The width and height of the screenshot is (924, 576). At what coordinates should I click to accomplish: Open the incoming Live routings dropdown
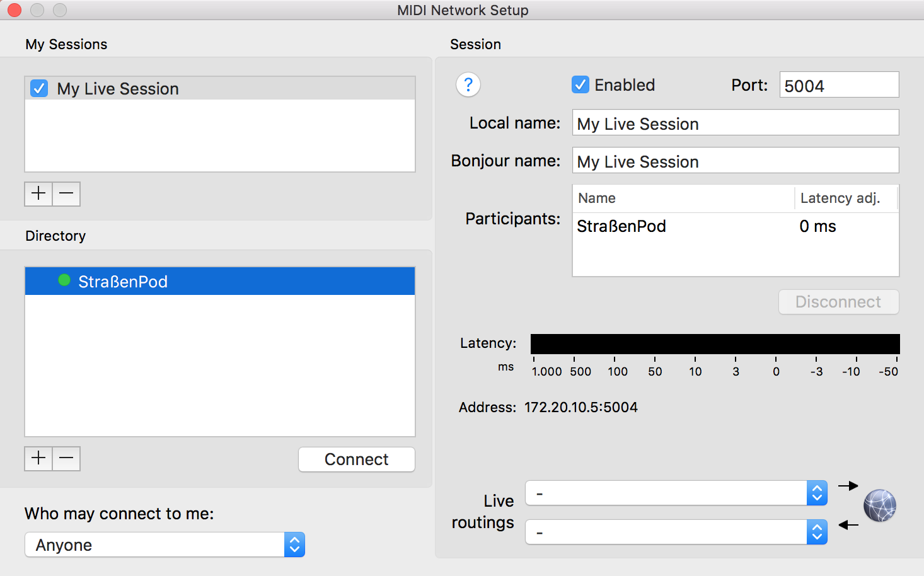(676, 532)
